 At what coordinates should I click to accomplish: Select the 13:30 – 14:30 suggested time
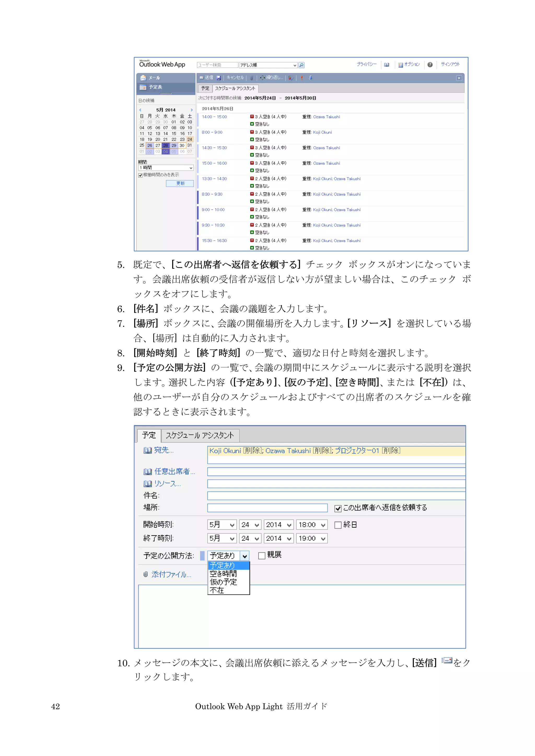click(x=214, y=179)
